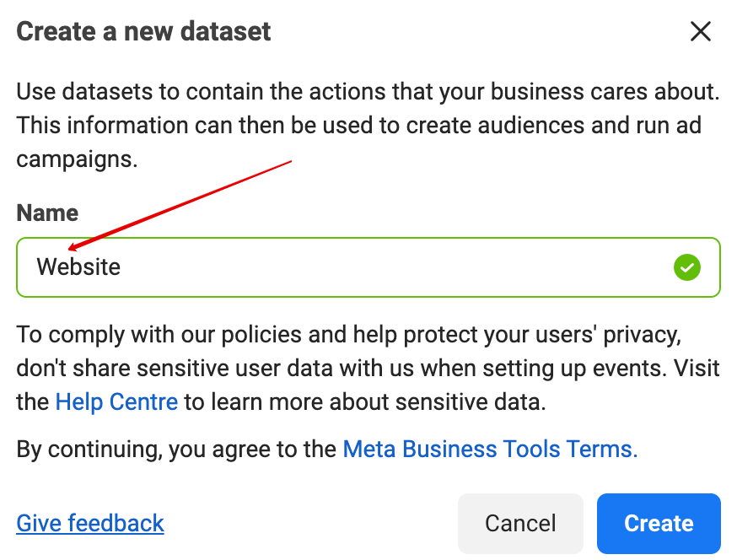Open the Meta Business Tools Terms link
This screenshot has width=737, height=560.
click(x=489, y=449)
